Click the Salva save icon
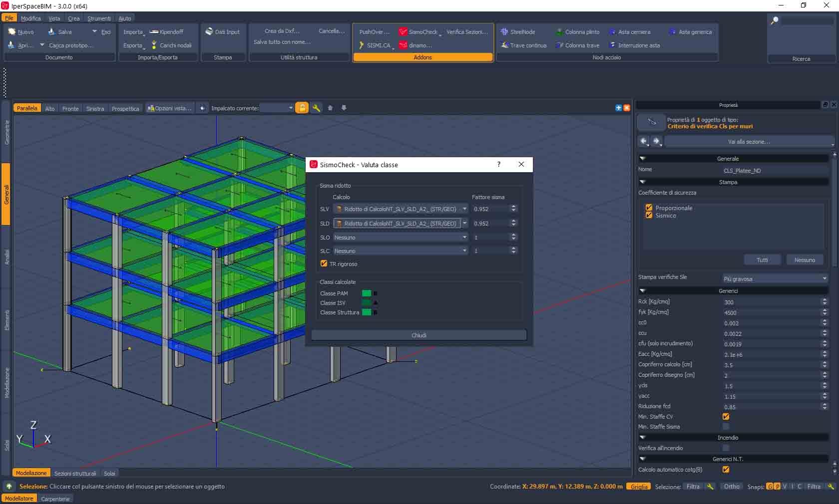This screenshot has height=504, width=839. pos(51,31)
